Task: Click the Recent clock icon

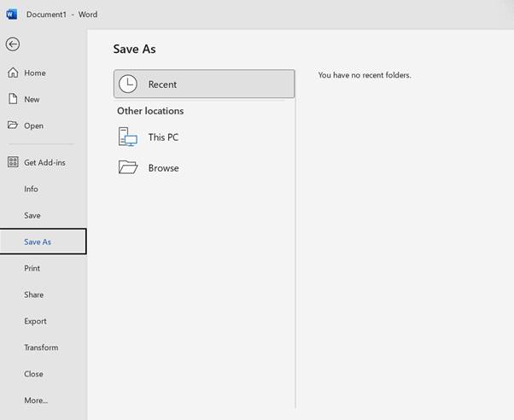Action: pos(128,85)
